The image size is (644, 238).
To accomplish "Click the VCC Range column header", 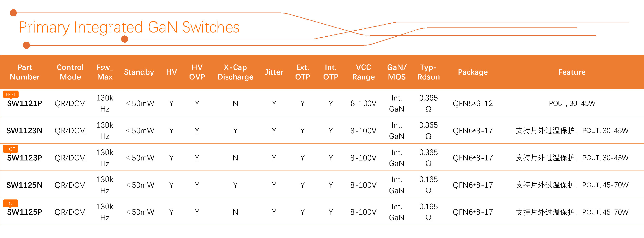I will [x=363, y=72].
